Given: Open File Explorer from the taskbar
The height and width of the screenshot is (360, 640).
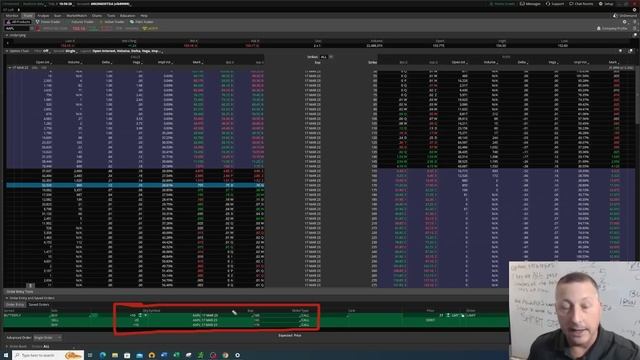Looking at the screenshot, I should [115, 356].
